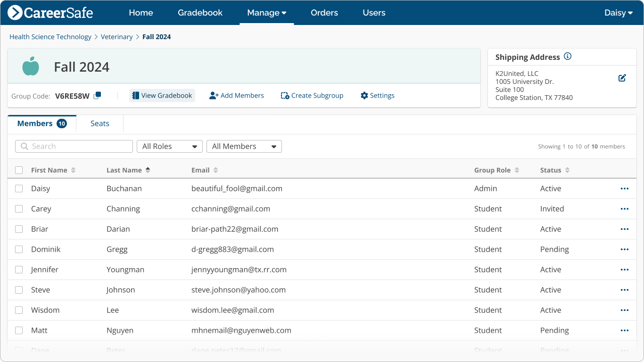Copy the group code V6RE58W

[x=97, y=95]
